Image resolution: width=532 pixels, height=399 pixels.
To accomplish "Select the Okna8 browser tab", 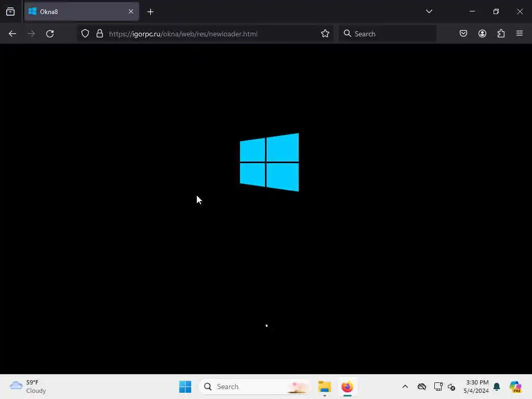I will (x=82, y=11).
